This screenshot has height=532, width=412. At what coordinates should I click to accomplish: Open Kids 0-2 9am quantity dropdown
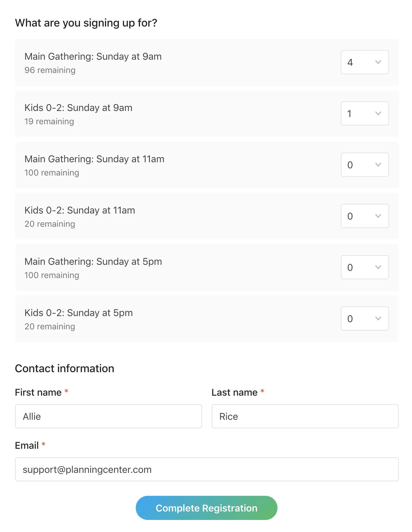pyautogui.click(x=364, y=113)
